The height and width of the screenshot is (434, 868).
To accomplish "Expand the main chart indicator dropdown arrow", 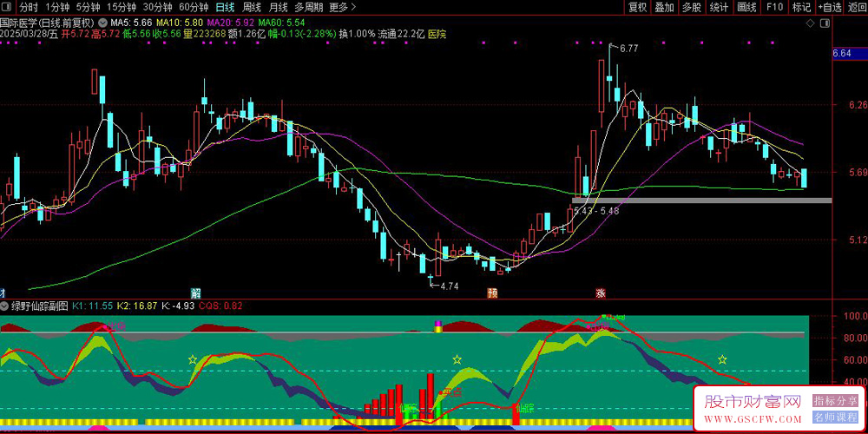I will pos(103,23).
